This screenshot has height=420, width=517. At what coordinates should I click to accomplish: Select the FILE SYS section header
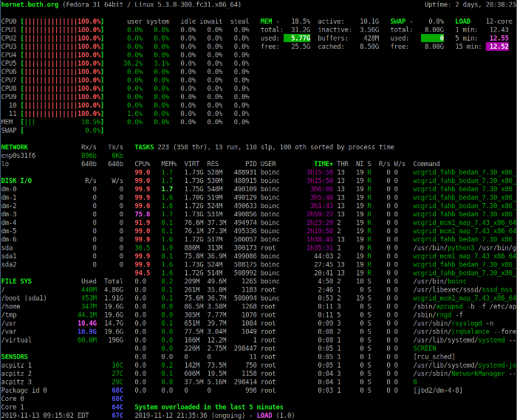click(x=16, y=280)
